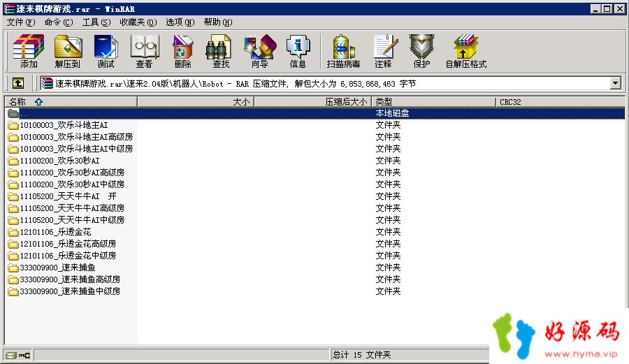
Task: Click folder icon of 11100200_欢乐30秒AI
Action: [13, 161]
